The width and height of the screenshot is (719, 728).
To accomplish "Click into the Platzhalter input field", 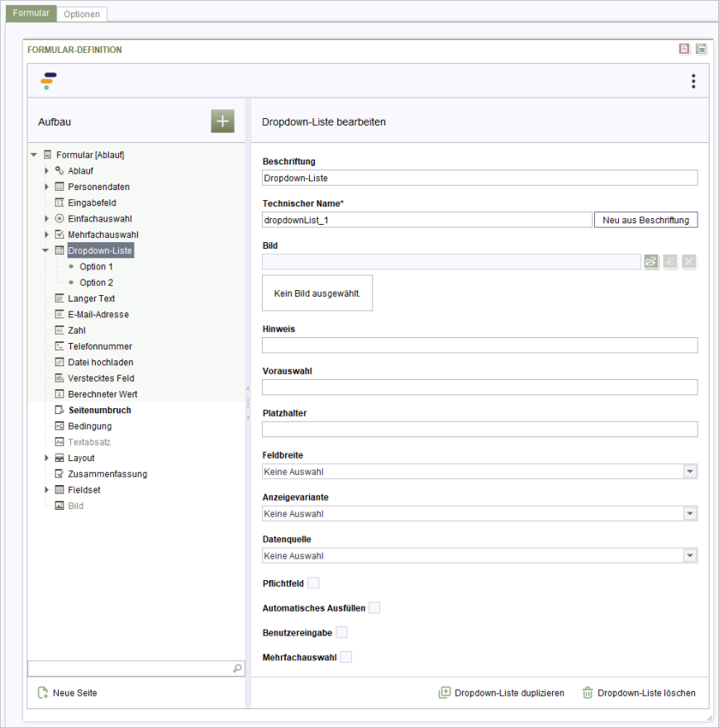I will 479,430.
